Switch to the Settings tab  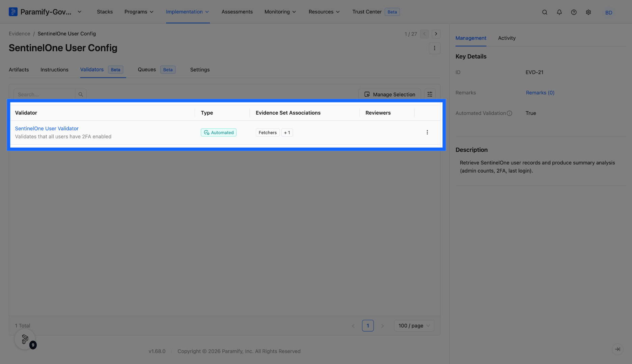coord(200,70)
